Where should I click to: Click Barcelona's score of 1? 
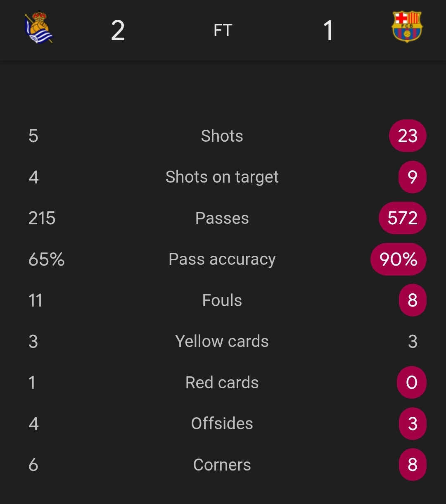[x=328, y=31]
